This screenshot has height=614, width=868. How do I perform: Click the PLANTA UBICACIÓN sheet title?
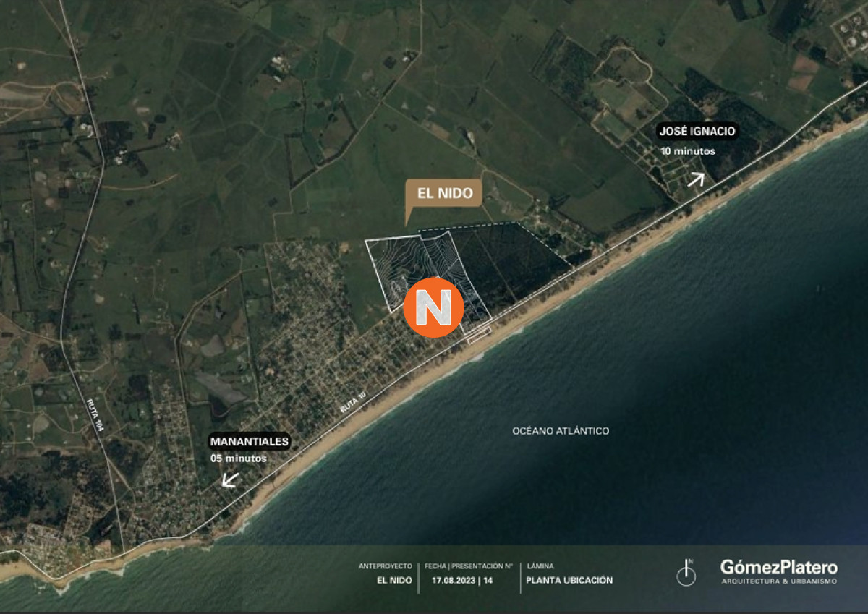pyautogui.click(x=569, y=580)
